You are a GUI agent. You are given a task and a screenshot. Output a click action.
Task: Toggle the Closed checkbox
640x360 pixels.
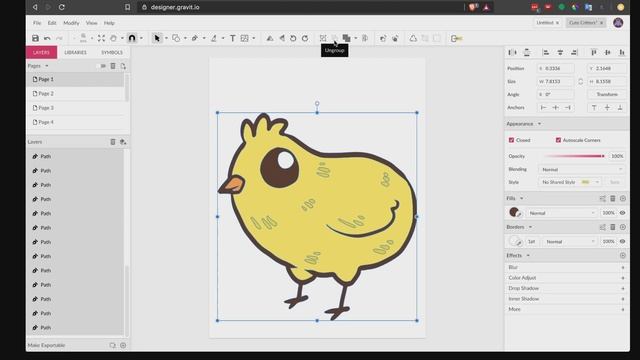[511, 140]
